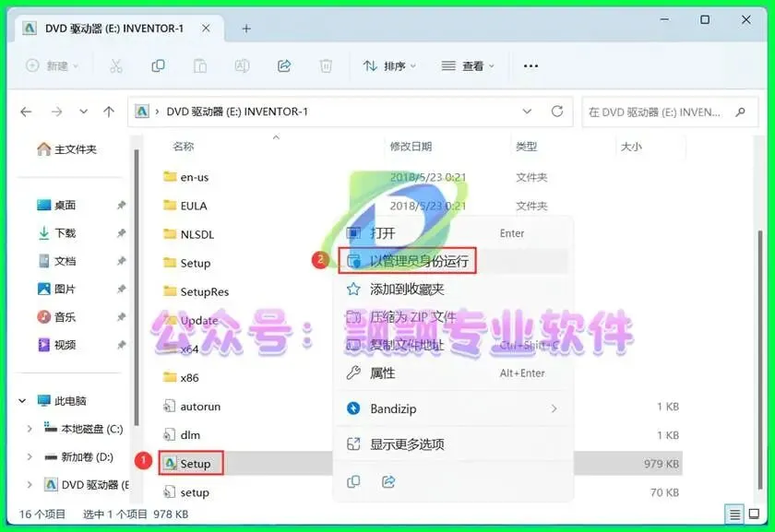
Task: Choose Copy as path menu item
Action: point(453,345)
